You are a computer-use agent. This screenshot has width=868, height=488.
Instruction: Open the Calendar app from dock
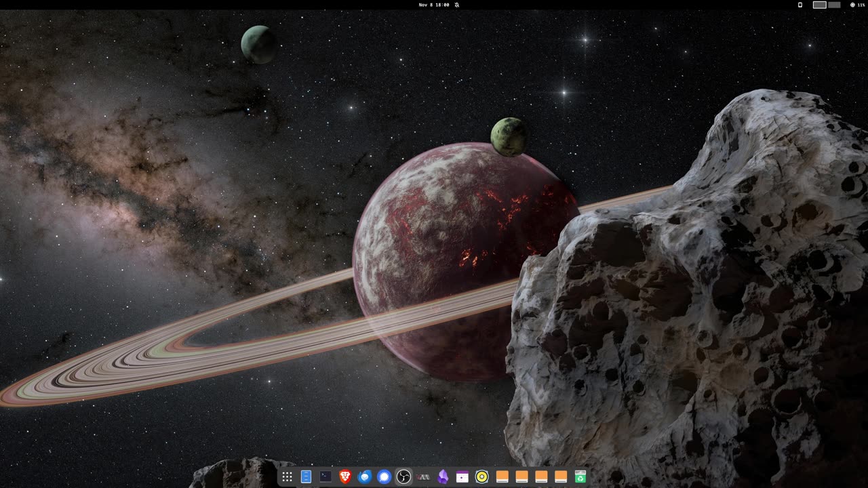[462, 477]
